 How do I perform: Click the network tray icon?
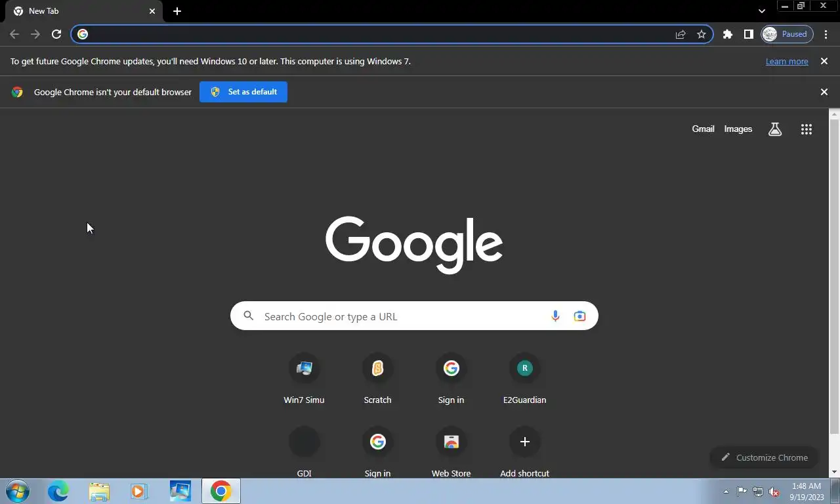758,492
